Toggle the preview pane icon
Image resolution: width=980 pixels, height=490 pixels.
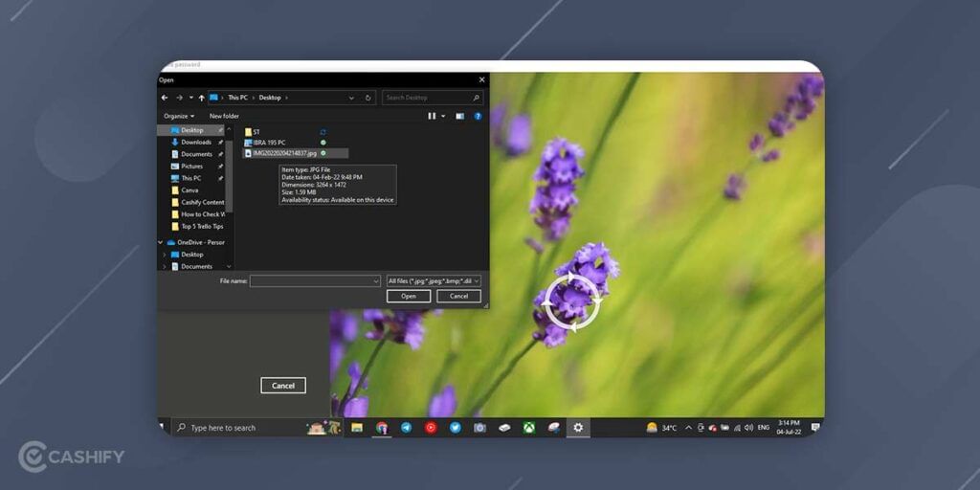click(x=460, y=116)
